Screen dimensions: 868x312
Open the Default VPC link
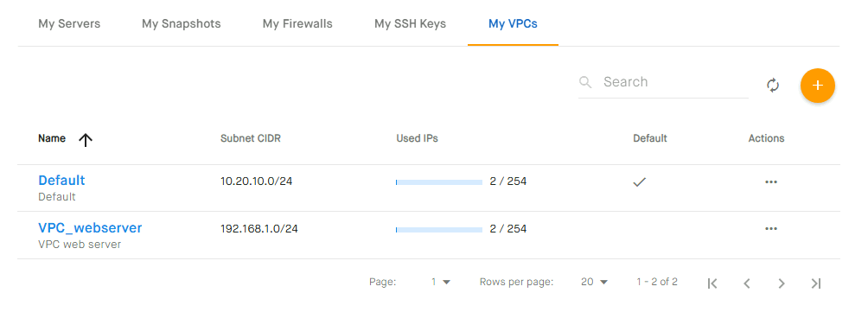(61, 181)
